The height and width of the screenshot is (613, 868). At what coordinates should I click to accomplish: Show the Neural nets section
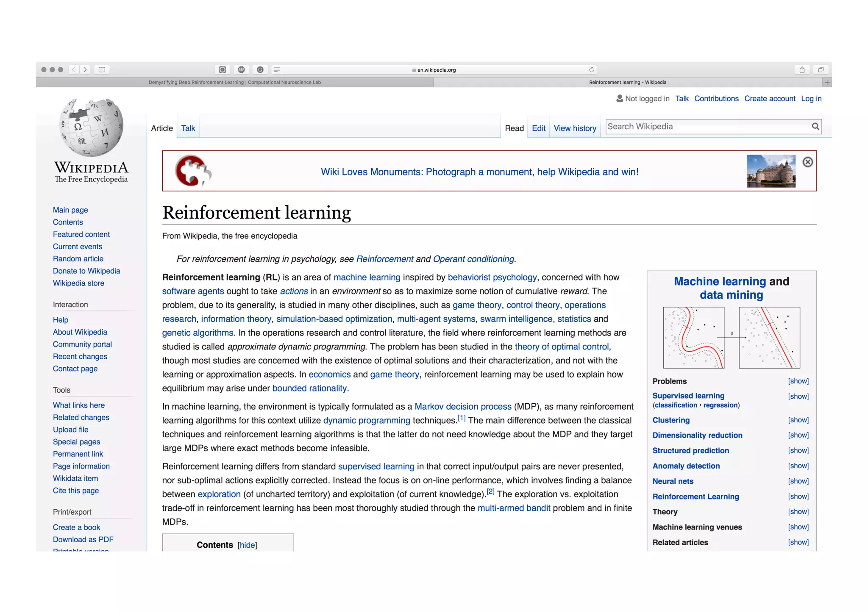pos(798,481)
